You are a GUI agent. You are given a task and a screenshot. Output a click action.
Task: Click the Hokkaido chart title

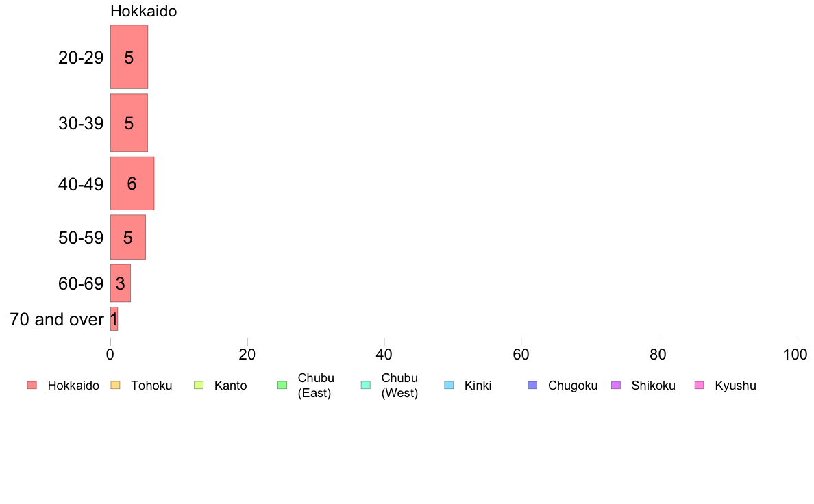click(x=143, y=12)
